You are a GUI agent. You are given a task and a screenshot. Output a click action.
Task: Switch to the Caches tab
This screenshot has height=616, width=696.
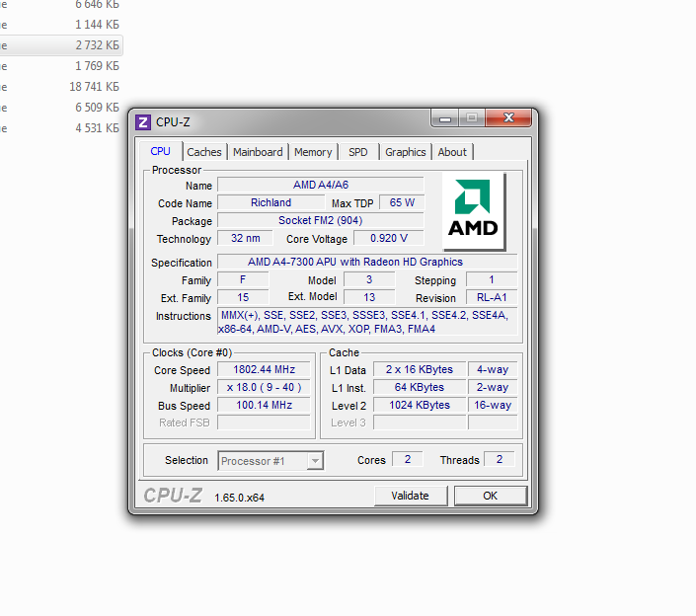pos(204,152)
